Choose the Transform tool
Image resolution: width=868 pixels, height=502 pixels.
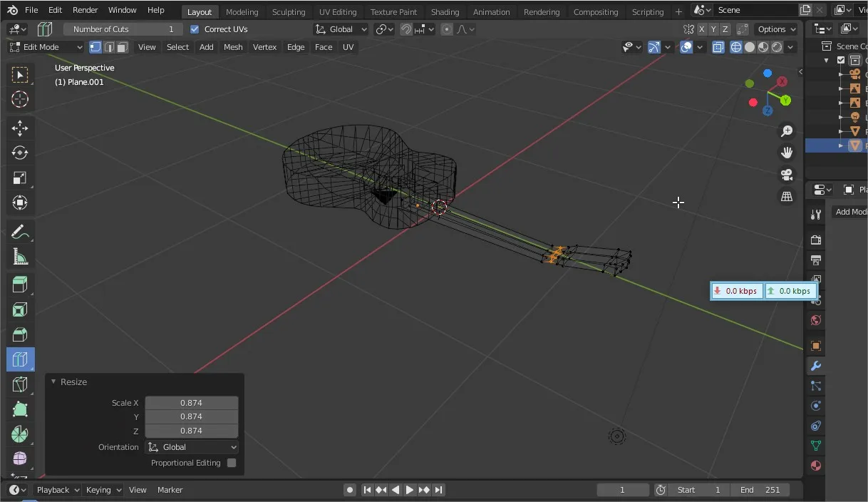pyautogui.click(x=20, y=203)
